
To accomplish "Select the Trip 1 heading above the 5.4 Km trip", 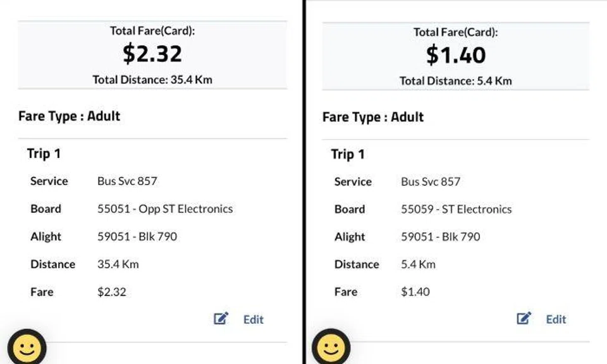I will click(348, 154).
